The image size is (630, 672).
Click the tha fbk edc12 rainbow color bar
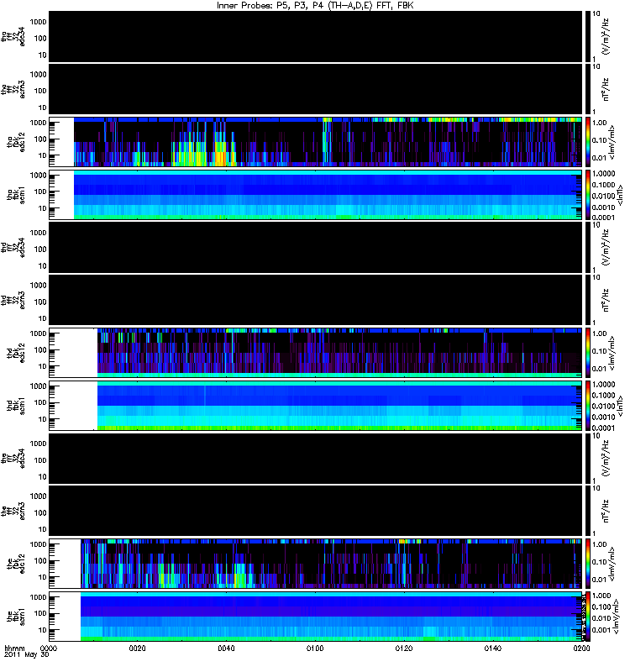[587, 142]
